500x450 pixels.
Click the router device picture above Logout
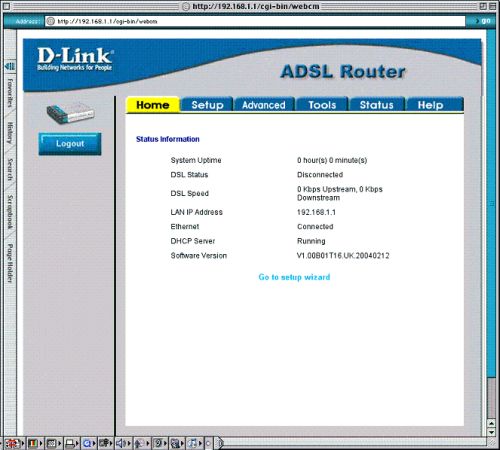click(x=70, y=113)
